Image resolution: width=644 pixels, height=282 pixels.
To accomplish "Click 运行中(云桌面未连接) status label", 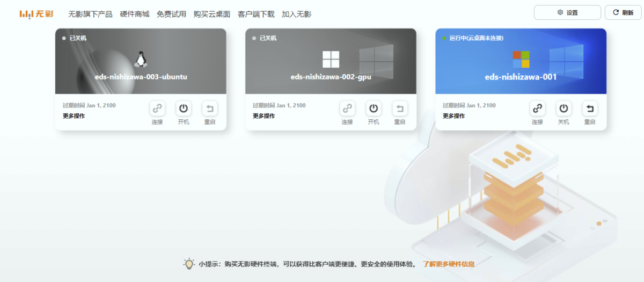I will pyautogui.click(x=476, y=38).
